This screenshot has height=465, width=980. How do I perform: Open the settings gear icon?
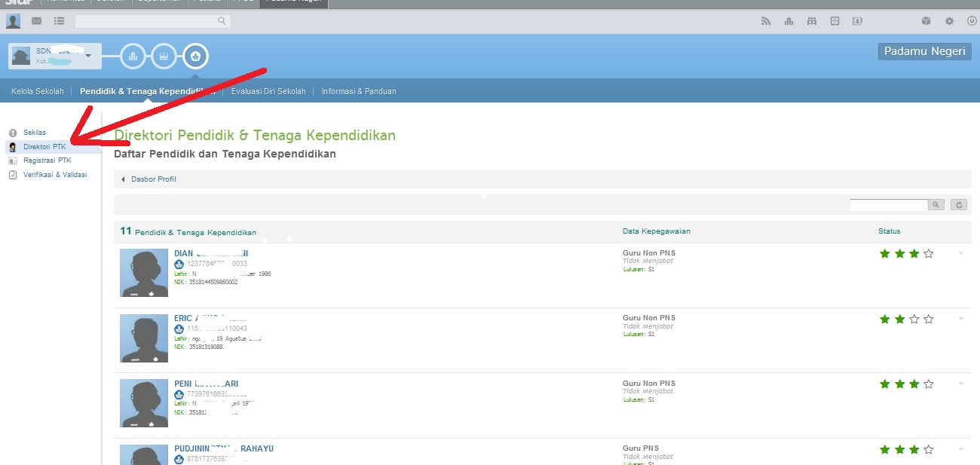click(x=949, y=21)
